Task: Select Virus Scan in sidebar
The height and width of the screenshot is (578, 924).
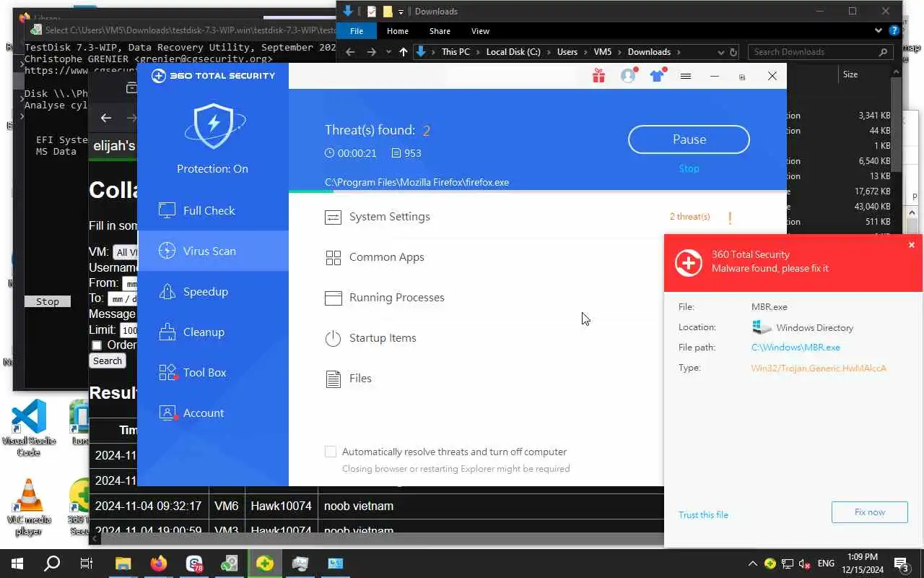Action: [x=213, y=251]
